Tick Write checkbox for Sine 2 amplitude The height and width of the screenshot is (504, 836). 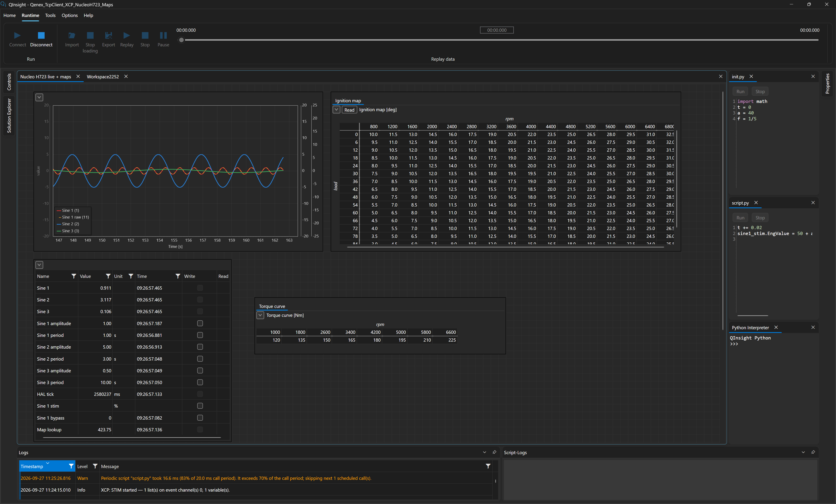coord(200,347)
